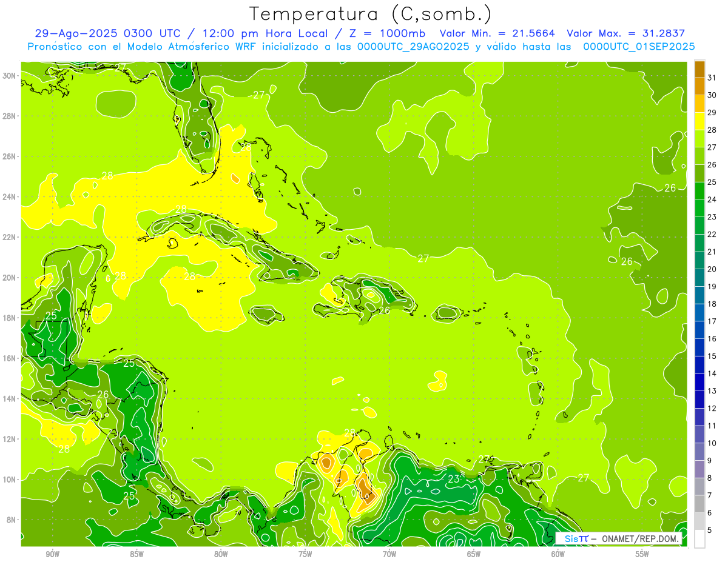Click the '30N' latitude axis label
This screenshot has height=562, width=728.
[x=9, y=76]
